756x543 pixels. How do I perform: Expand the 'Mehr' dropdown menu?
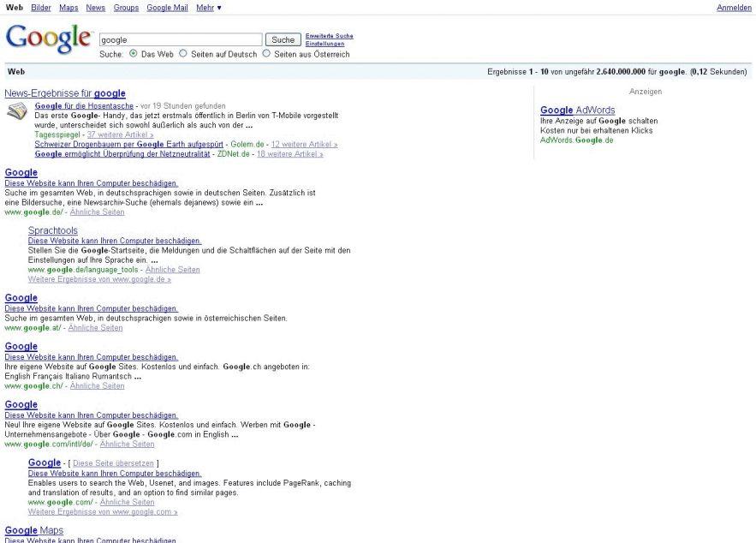tap(209, 8)
